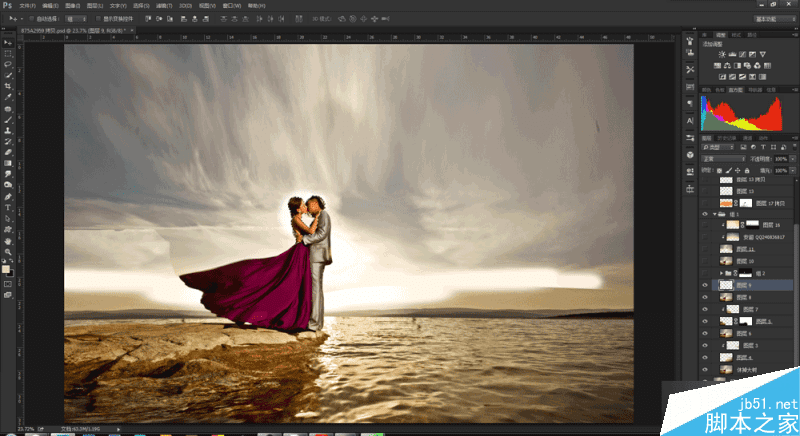The image size is (800, 436).
Task: Toggle Quick Mask mode icon
Action: pyautogui.click(x=8, y=284)
